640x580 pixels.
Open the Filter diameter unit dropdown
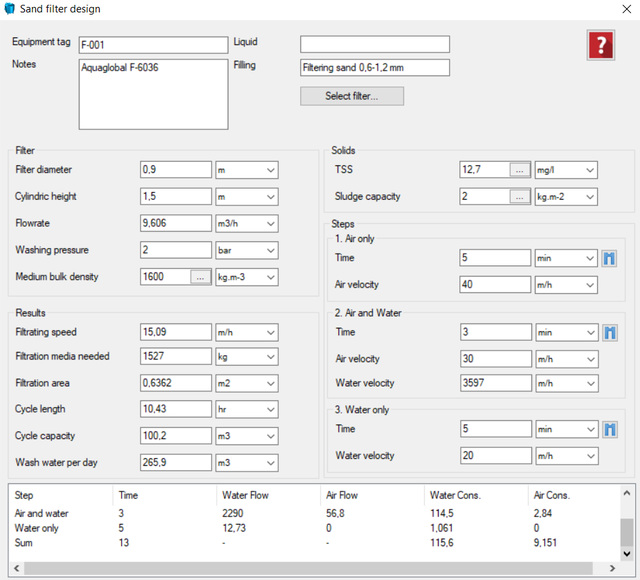click(x=247, y=170)
